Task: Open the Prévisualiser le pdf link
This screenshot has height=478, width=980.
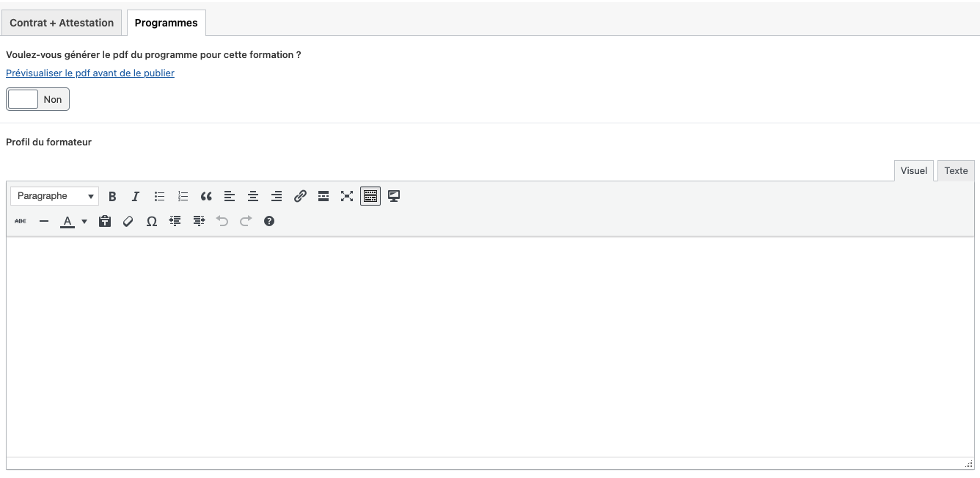Action: point(90,73)
